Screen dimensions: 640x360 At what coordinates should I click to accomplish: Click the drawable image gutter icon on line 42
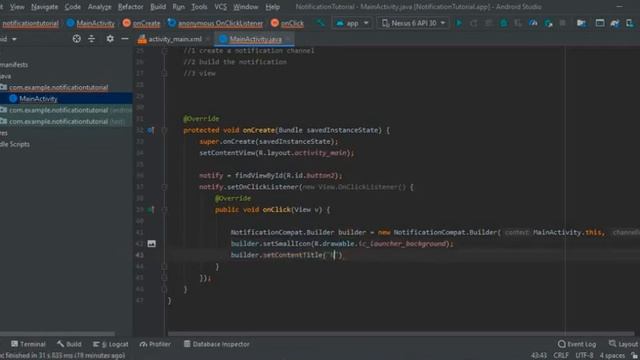[151, 244]
